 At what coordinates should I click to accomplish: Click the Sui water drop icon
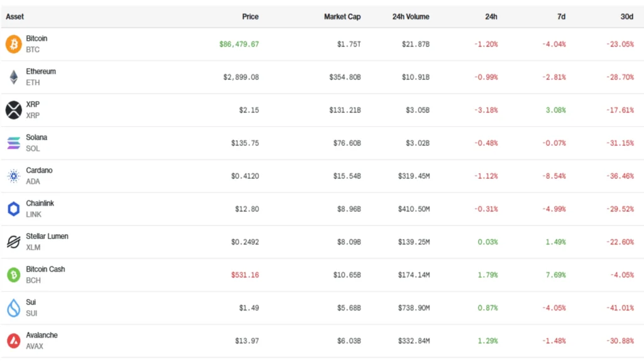coord(13,308)
